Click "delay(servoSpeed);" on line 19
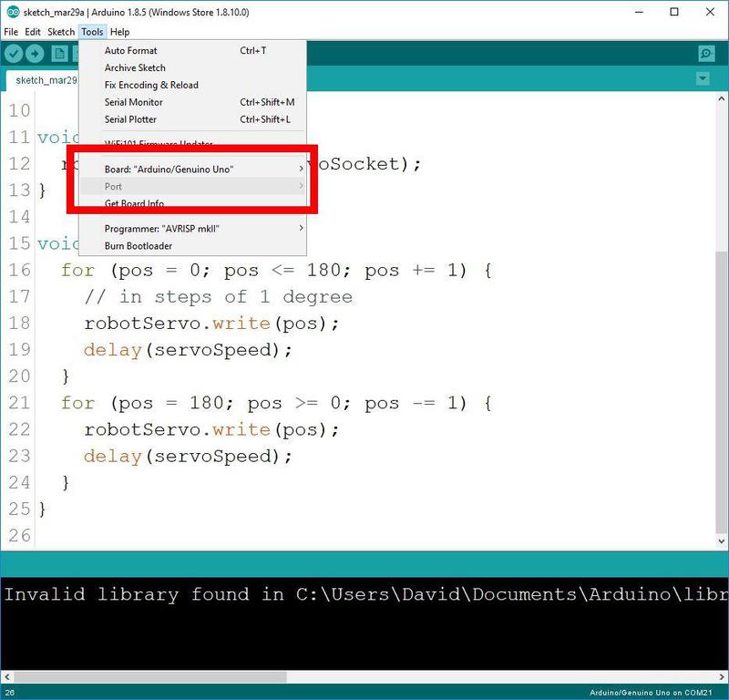This screenshot has width=729, height=700. tap(189, 350)
